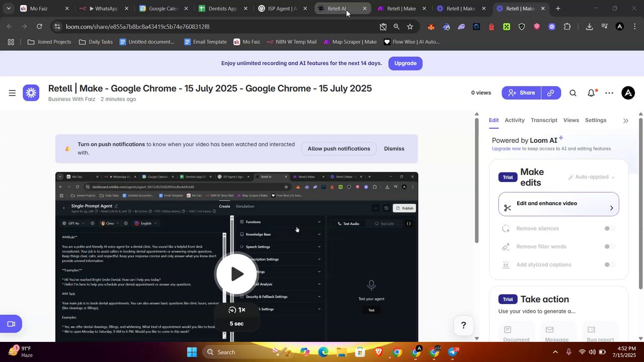
Task: Open the help question mark button
Action: click(463, 325)
